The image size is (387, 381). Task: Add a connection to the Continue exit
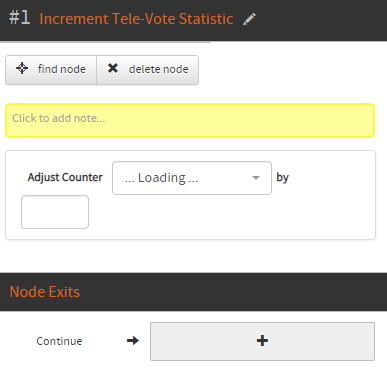(x=262, y=341)
